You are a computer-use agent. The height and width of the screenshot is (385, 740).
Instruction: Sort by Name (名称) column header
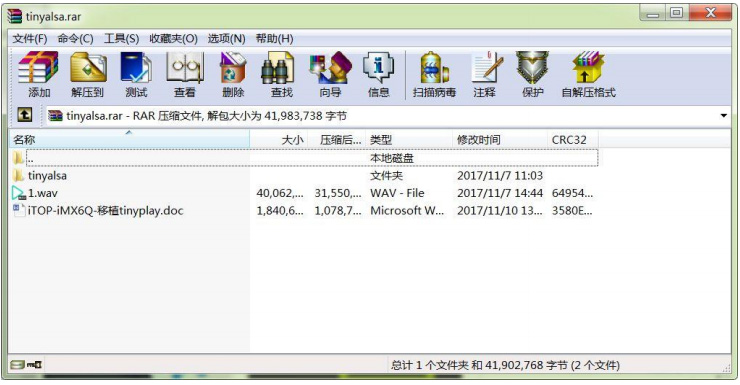129,140
